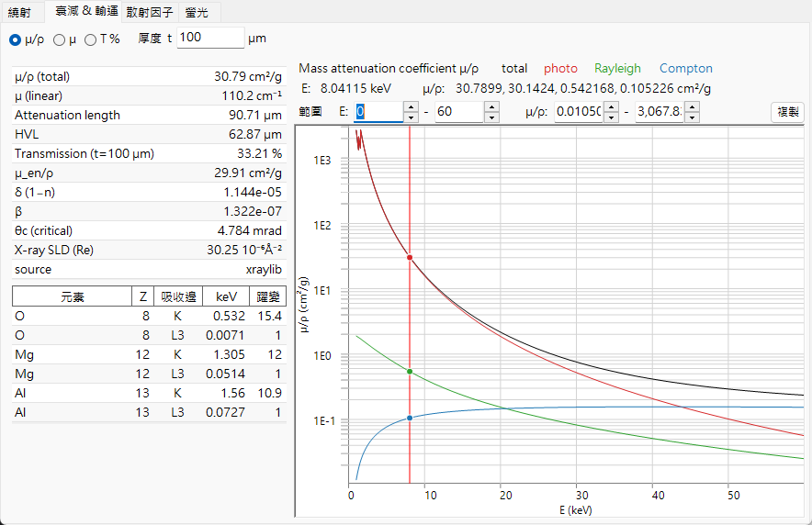812x525 pixels.
Task: Decrease E range minimum with down arrow
Action: pyautogui.click(x=411, y=117)
